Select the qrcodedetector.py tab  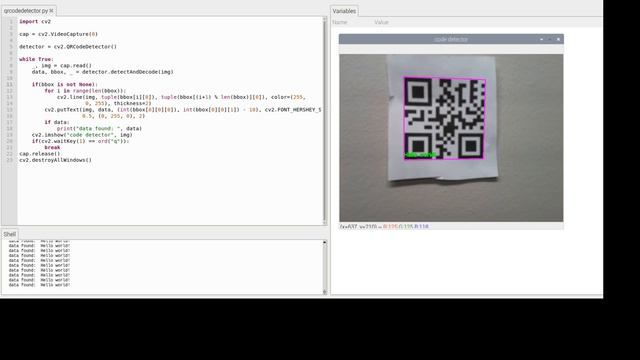28,11
